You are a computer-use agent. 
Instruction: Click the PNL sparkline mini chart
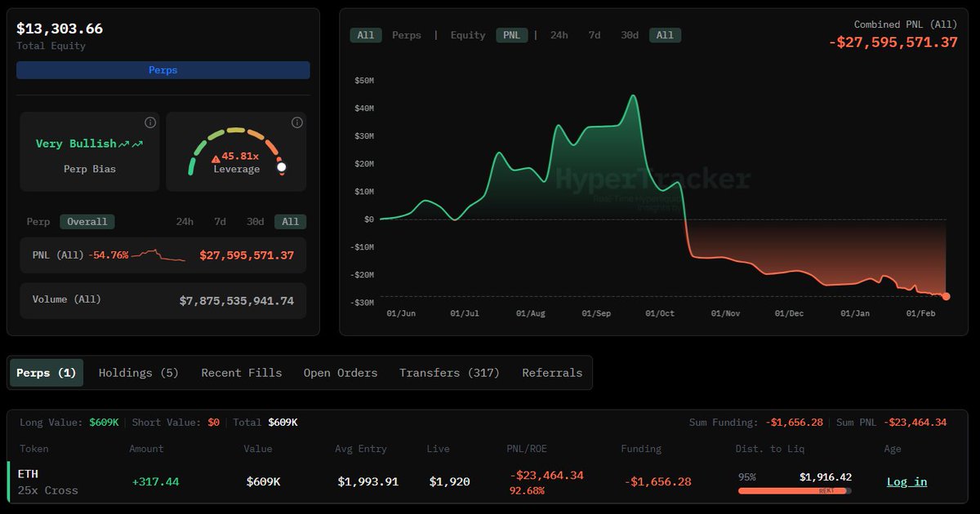(158, 255)
